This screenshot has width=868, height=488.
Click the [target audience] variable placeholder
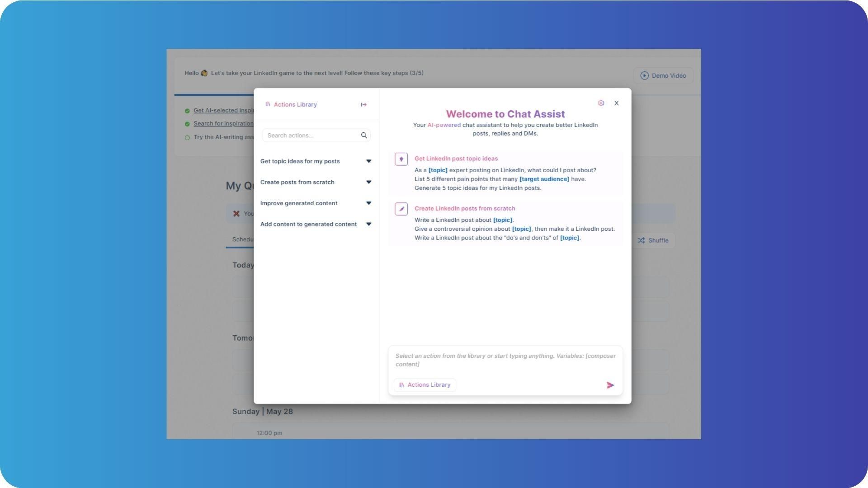point(544,179)
